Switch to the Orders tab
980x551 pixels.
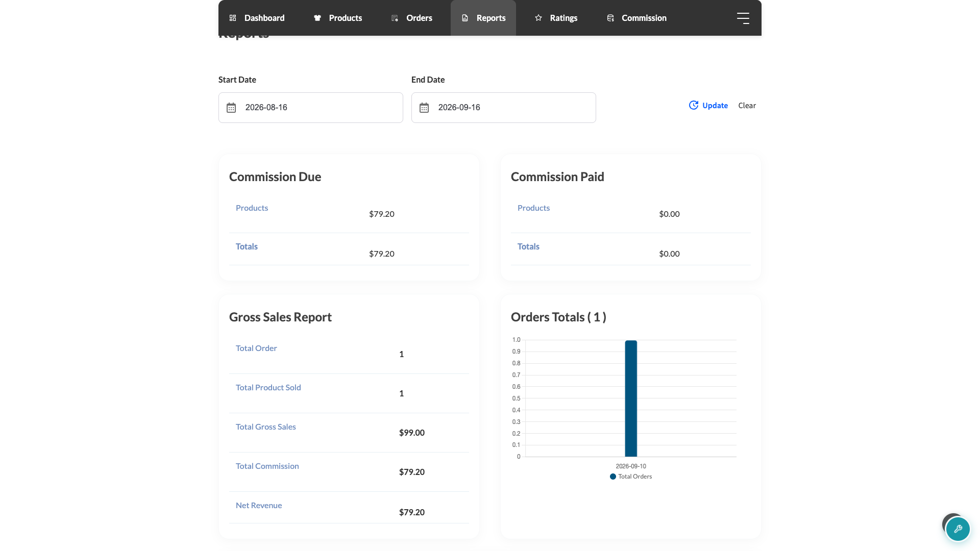click(x=412, y=18)
